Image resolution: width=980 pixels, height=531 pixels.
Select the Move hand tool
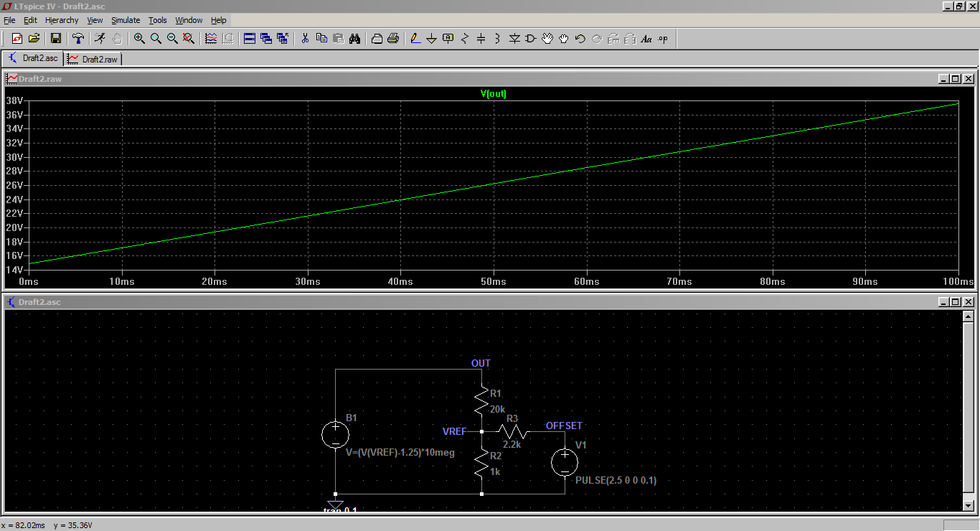547,39
